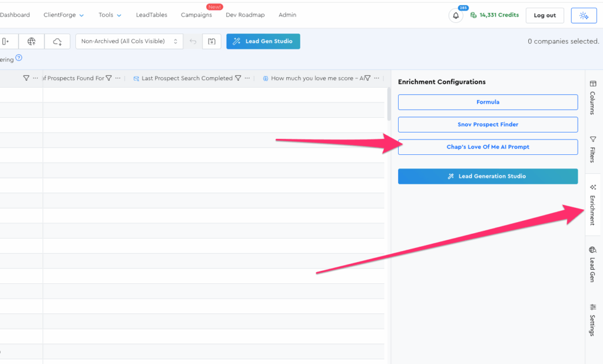Click the Log out button
This screenshot has width=603, height=364.
(544, 16)
